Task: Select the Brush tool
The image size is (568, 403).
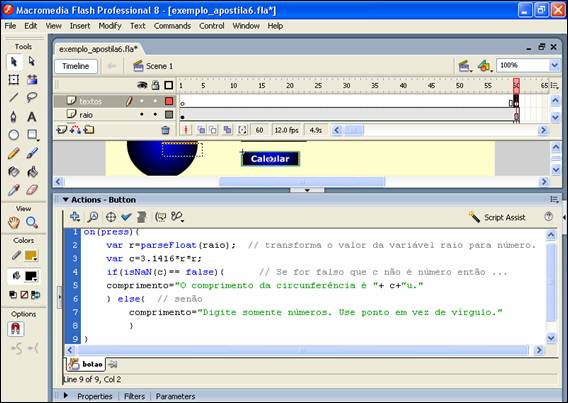Action: coord(32,153)
